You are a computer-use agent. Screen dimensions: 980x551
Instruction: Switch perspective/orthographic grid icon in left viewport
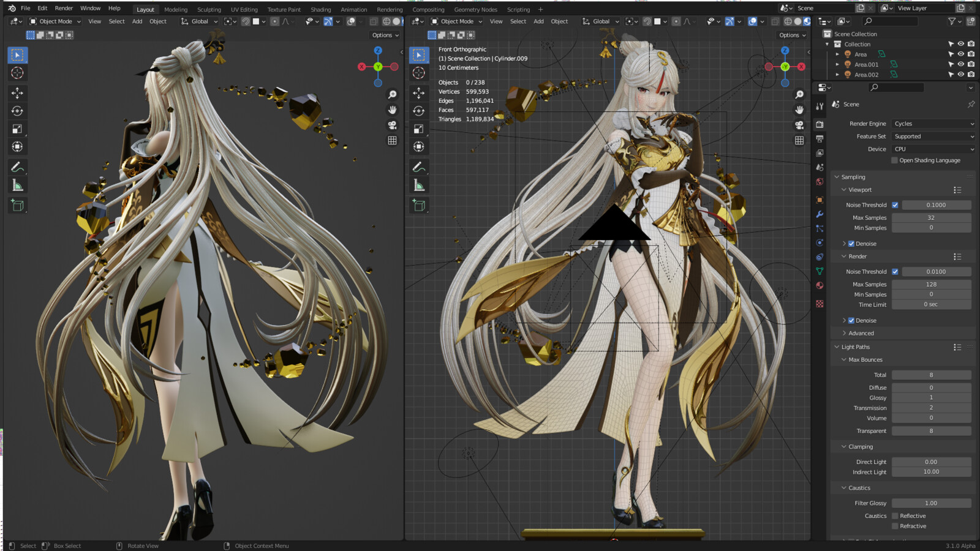tap(393, 140)
